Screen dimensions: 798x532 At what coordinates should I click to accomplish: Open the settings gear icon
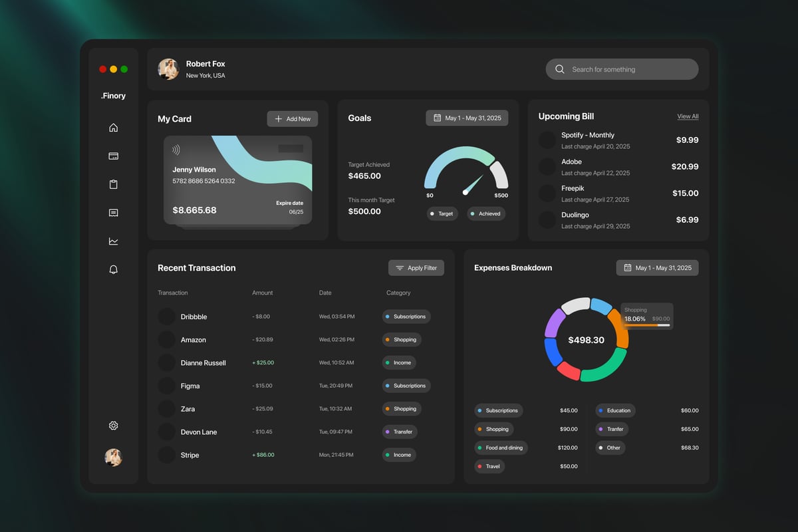click(113, 426)
